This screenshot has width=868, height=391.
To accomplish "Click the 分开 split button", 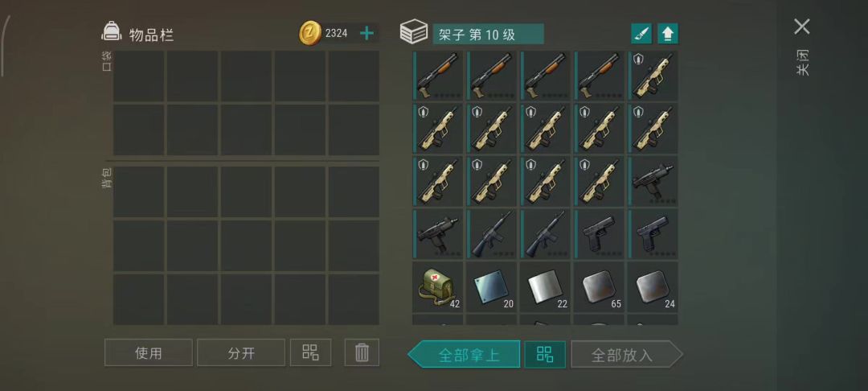I will (x=241, y=352).
